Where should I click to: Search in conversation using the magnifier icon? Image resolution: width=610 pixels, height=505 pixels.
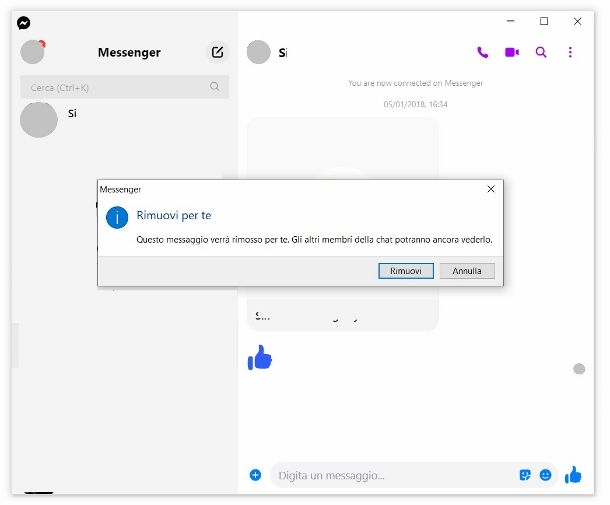(541, 52)
